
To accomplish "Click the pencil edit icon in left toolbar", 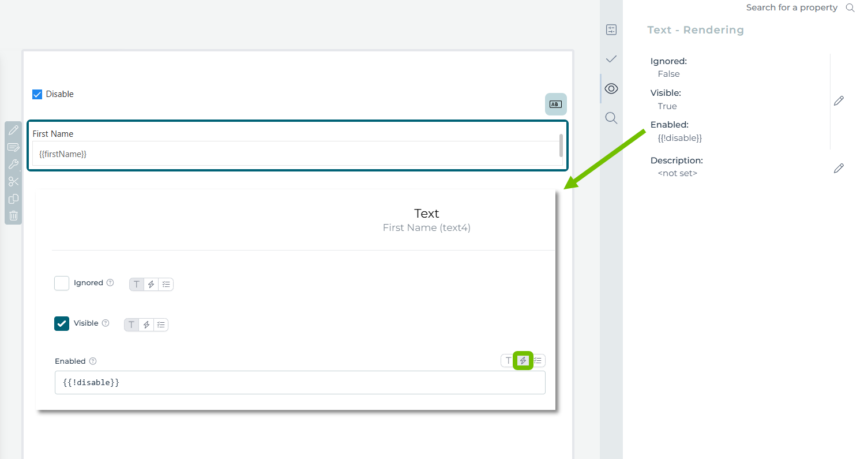I will click(x=13, y=130).
